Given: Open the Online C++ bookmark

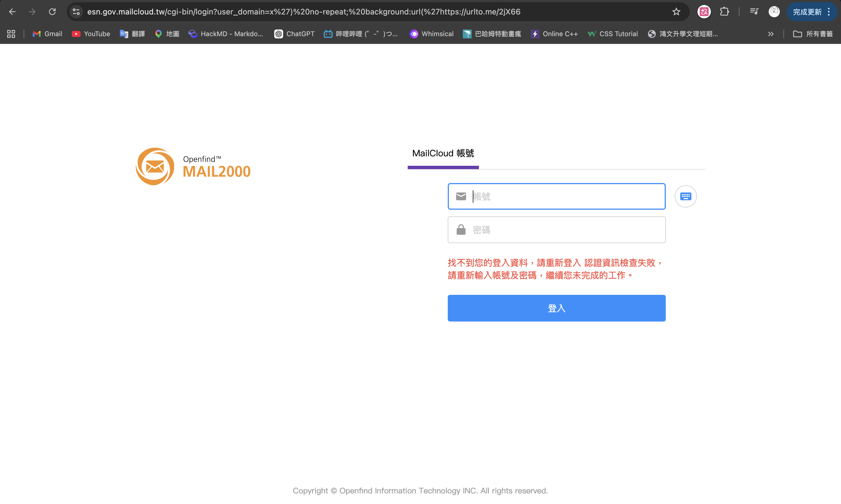Looking at the screenshot, I should click(x=555, y=34).
